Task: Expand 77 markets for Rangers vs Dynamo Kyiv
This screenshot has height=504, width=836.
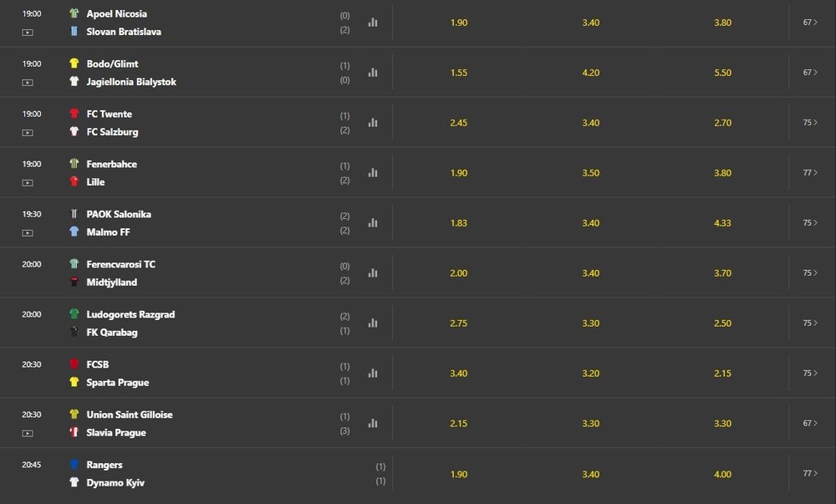Action: (x=810, y=473)
